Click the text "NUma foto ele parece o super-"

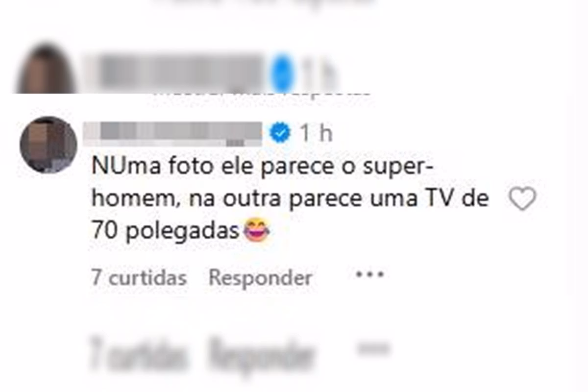(262, 167)
